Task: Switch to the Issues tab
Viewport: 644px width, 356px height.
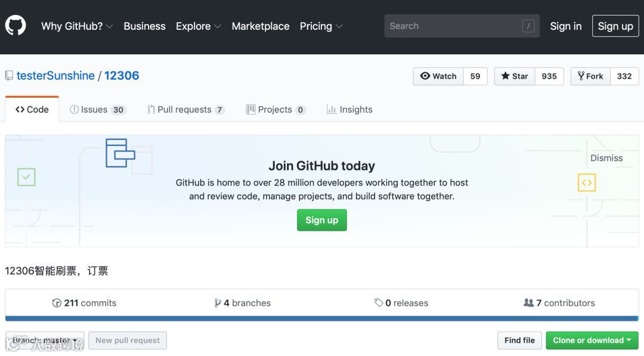Action: coord(97,110)
